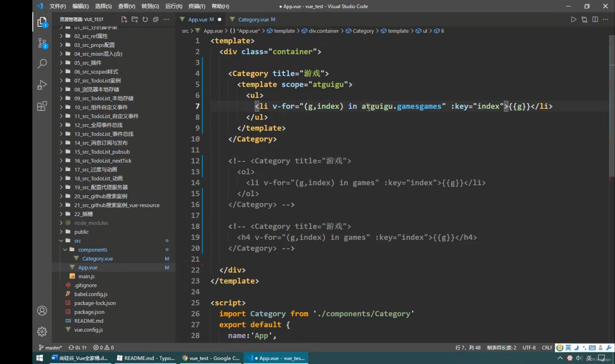Click the sync changes status indicator
Image resolution: width=615 pixels, height=364 pixels.
click(78, 348)
